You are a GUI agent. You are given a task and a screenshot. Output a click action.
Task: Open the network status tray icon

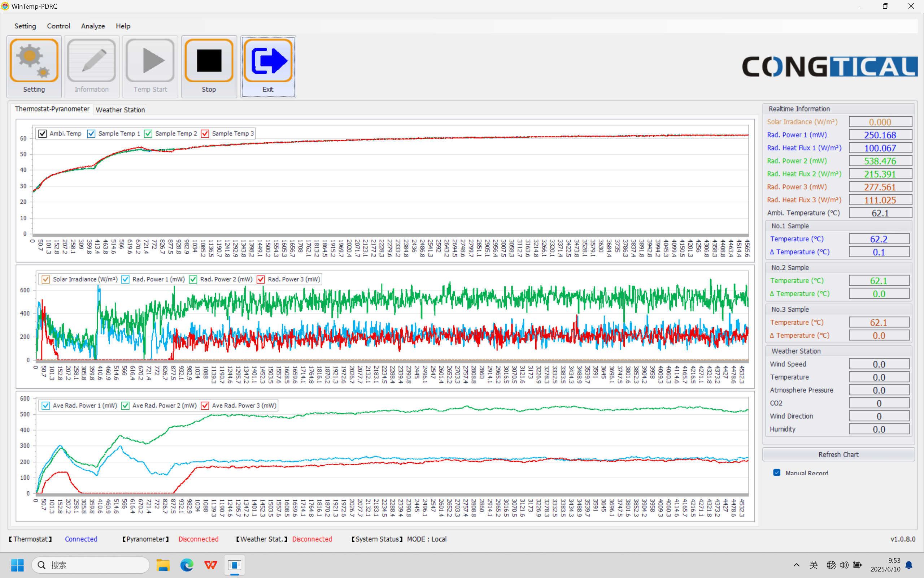[x=831, y=565]
